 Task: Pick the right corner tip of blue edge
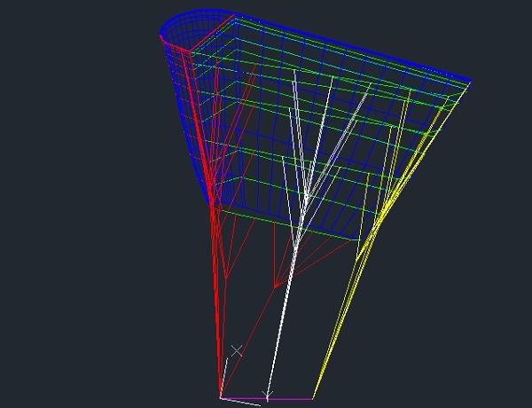pos(469,84)
